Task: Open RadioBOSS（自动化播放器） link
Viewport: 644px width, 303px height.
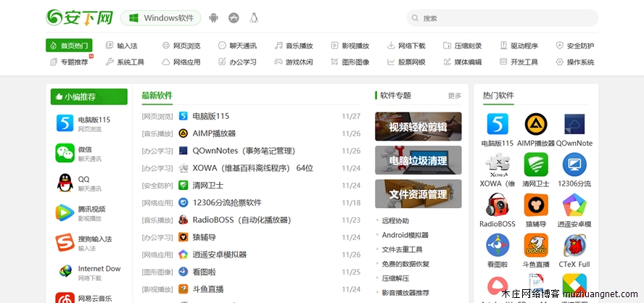Action: coord(242,220)
